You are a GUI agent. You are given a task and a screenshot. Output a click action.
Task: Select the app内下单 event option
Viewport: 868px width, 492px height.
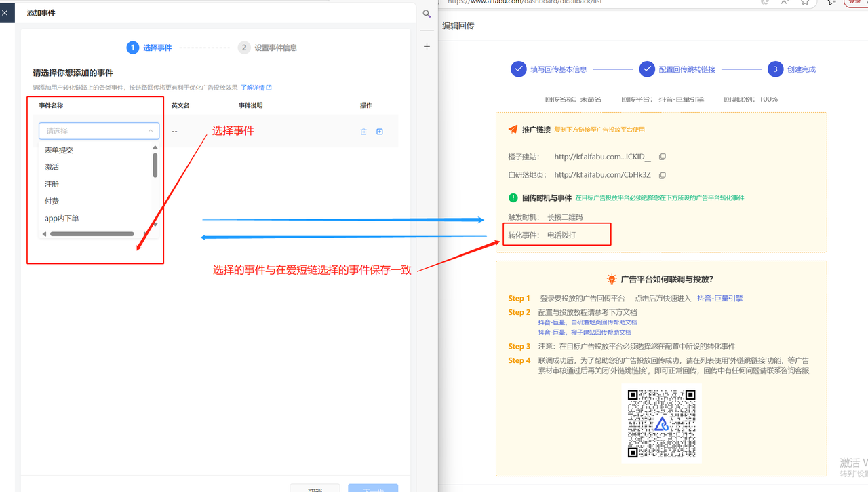[62, 219]
